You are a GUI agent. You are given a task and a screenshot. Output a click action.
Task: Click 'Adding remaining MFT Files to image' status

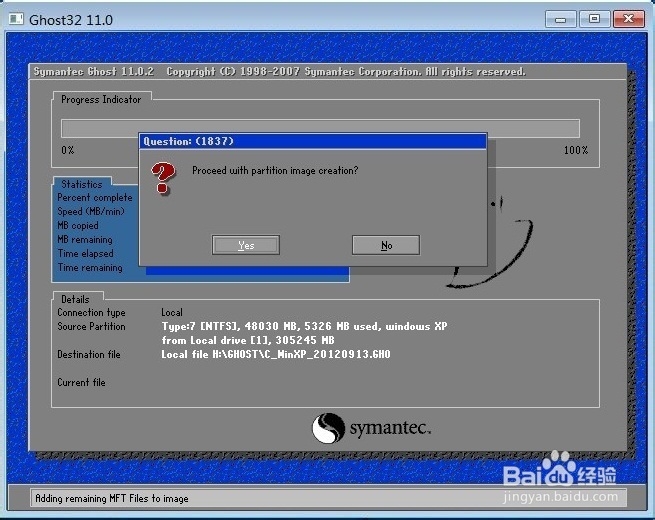pyautogui.click(x=112, y=498)
